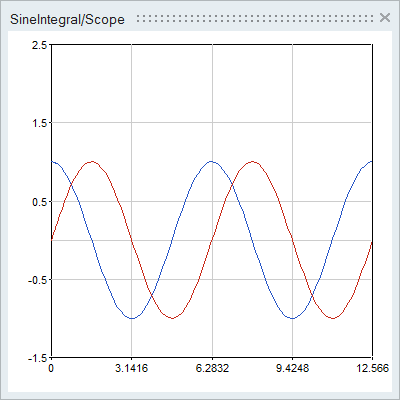Screen dimensions: 400x400
Task: Select the 6.2832 x-axis label
Action: pyautogui.click(x=212, y=368)
